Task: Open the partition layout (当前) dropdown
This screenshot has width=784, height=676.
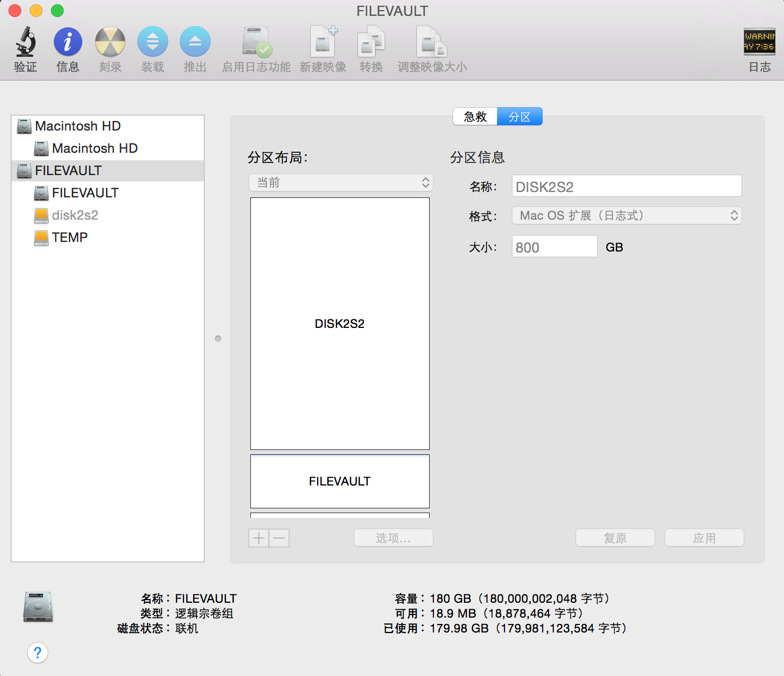Action: click(341, 183)
